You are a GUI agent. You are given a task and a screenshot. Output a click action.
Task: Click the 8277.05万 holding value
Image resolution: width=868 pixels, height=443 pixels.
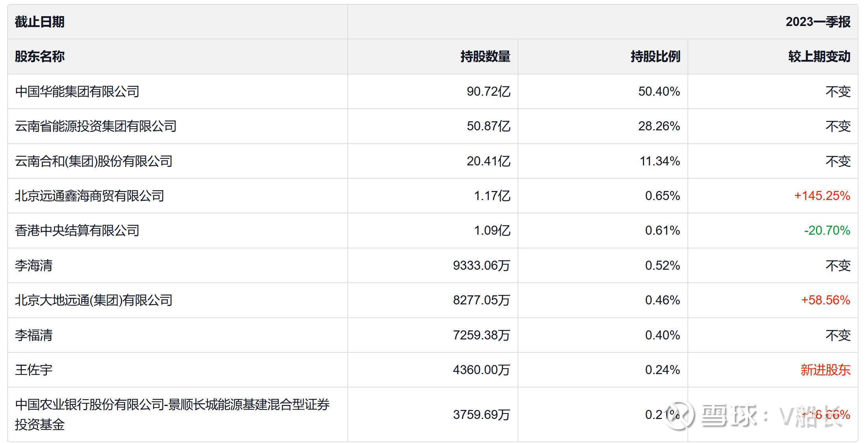[482, 300]
